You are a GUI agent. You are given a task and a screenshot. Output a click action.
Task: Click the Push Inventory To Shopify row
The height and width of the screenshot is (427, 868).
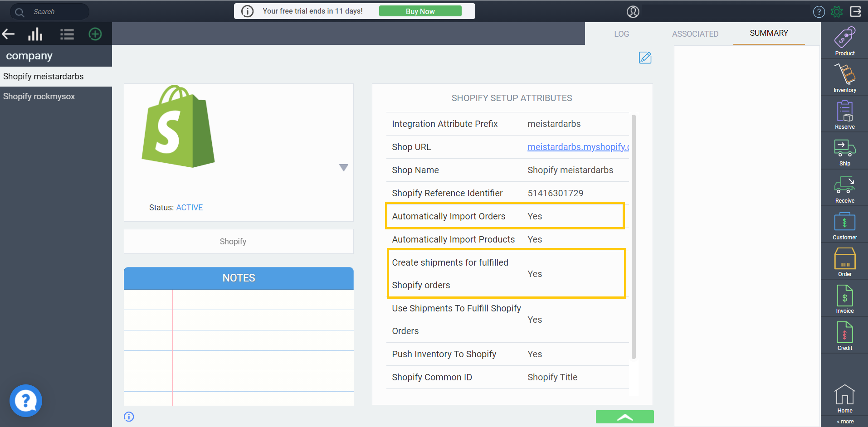coord(507,354)
